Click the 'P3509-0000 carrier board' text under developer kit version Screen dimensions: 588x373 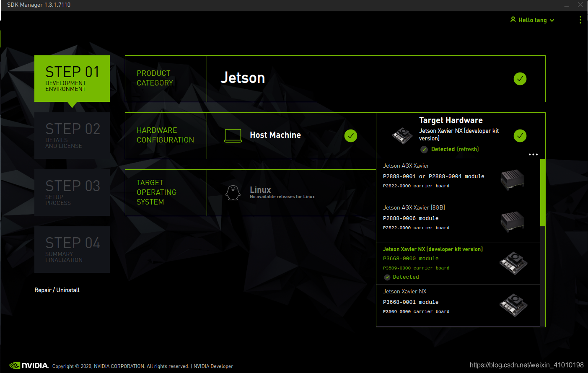(416, 268)
